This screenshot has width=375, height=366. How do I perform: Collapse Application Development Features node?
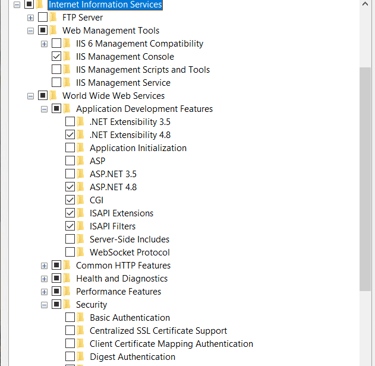tap(44, 109)
